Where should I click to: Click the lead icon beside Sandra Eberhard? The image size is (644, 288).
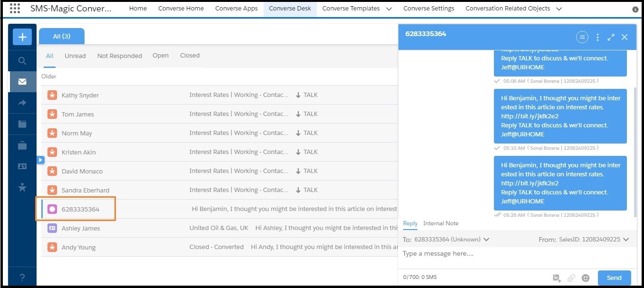click(52, 190)
